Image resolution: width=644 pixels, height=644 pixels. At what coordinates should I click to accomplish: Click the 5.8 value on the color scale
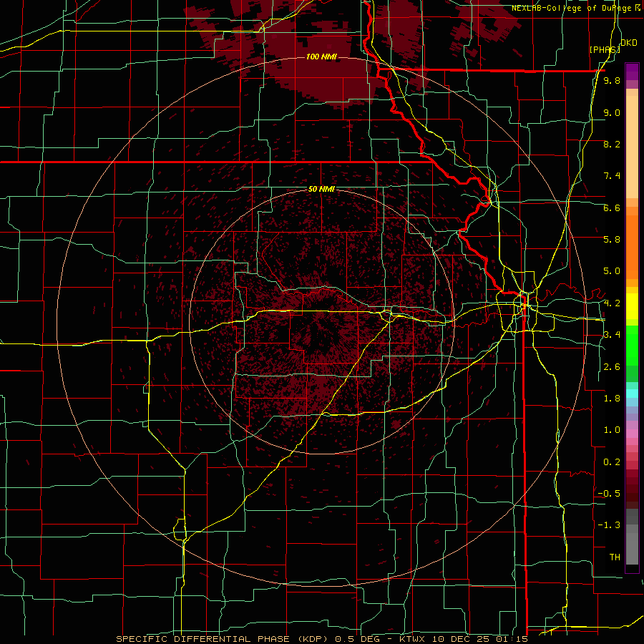click(x=612, y=240)
